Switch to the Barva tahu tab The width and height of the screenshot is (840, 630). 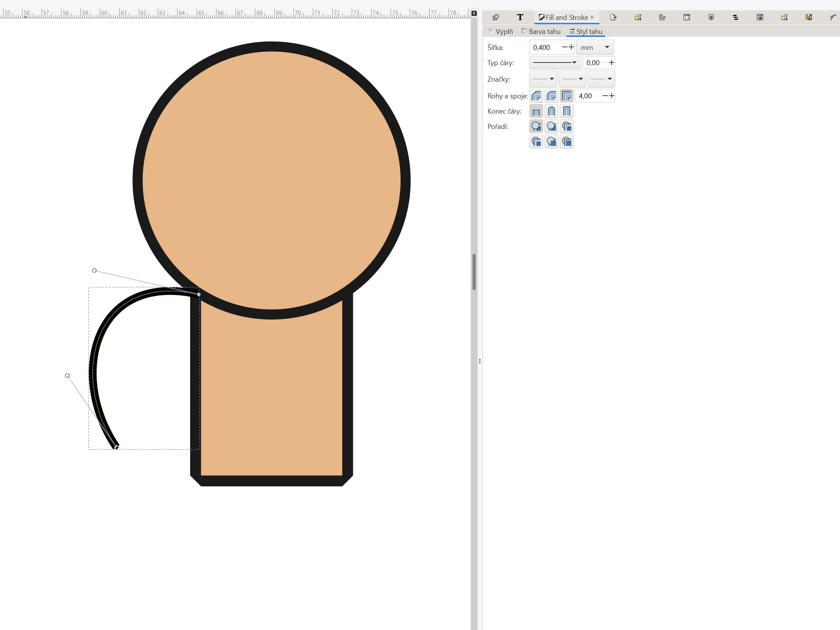click(541, 32)
